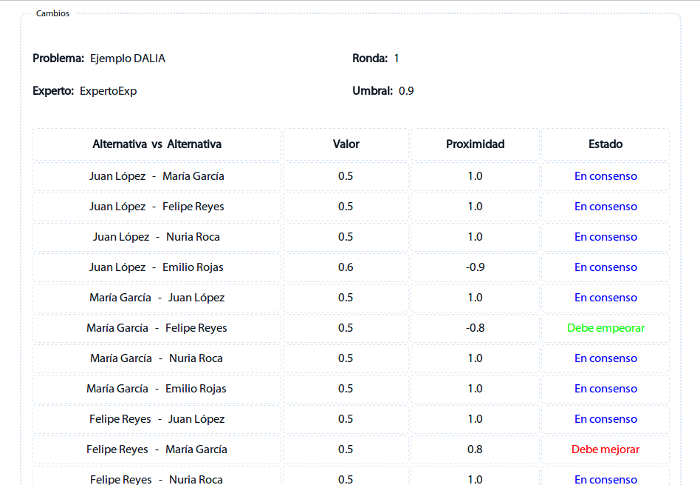Select the 'María García - Felipe Reyes' row name
The width and height of the screenshot is (700, 485).
(157, 328)
